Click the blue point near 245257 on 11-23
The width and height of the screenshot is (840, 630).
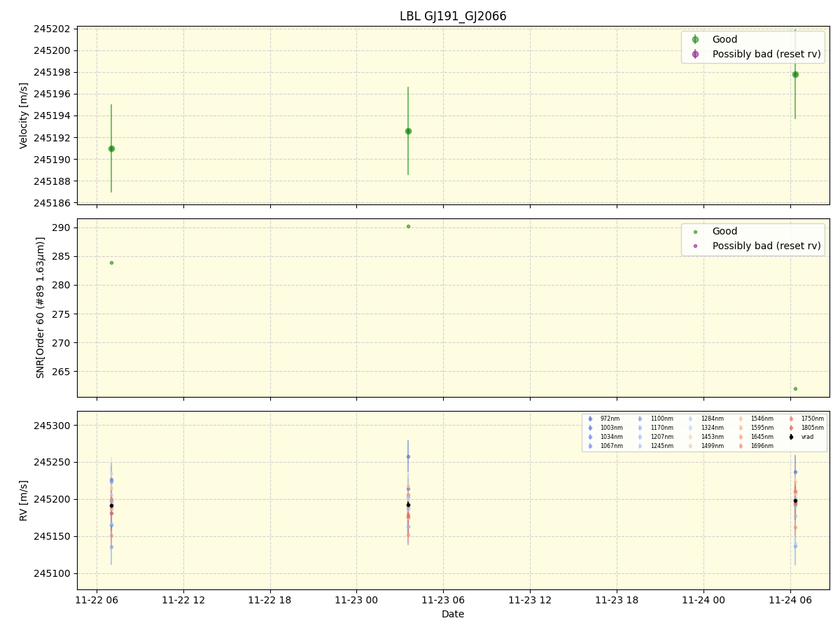point(408,456)
